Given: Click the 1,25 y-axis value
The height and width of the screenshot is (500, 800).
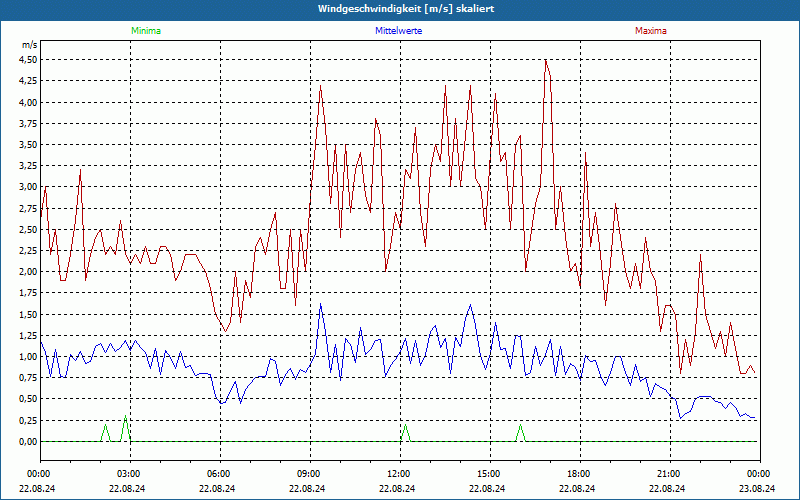Looking at the screenshot, I should tap(28, 336).
